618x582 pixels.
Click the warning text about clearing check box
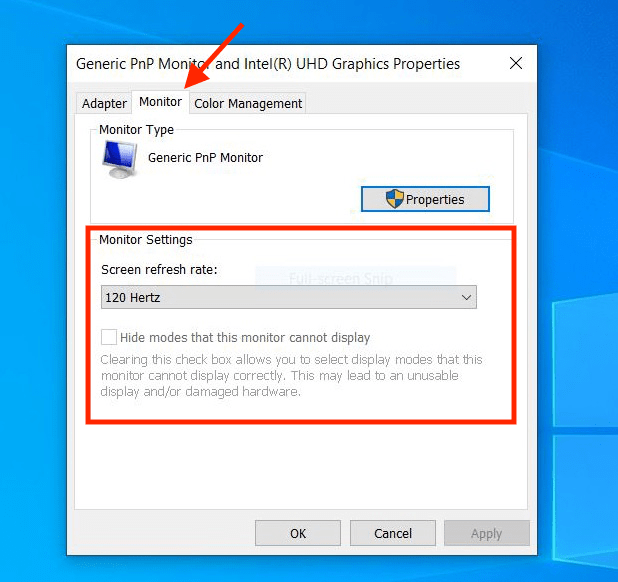291,376
